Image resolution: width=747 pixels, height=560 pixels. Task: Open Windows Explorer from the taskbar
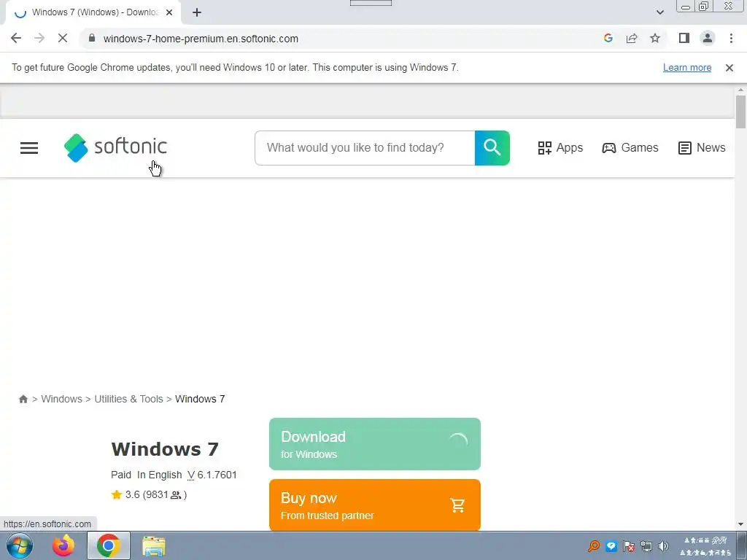click(x=154, y=545)
